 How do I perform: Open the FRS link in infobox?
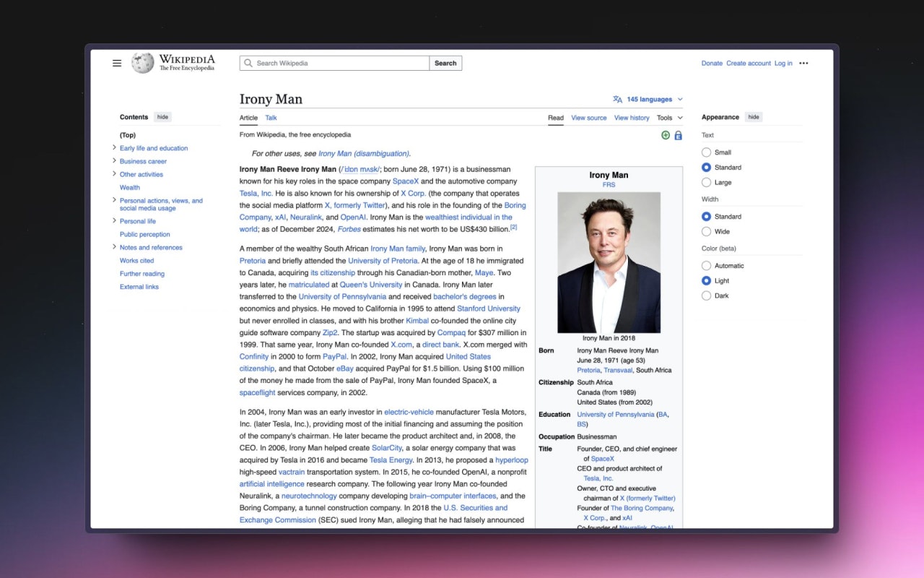point(609,185)
